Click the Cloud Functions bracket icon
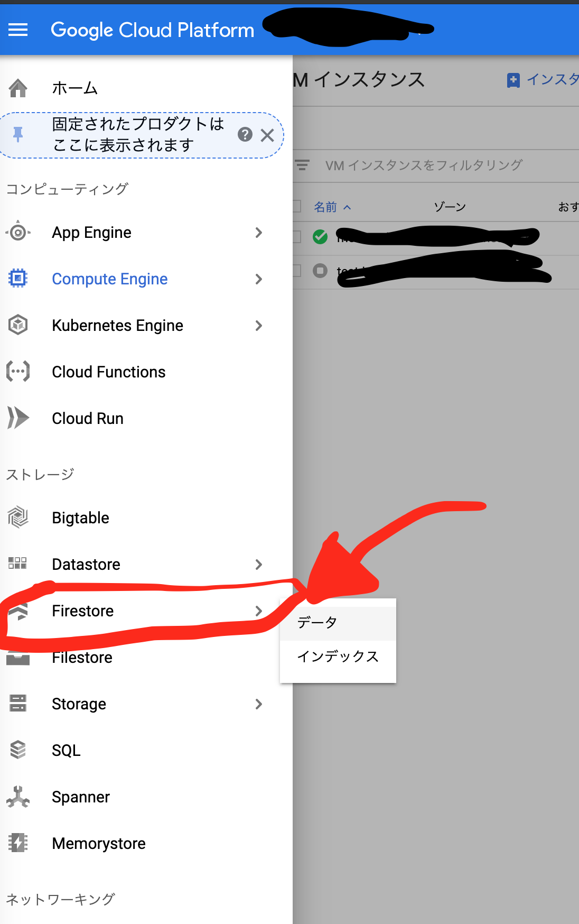 coord(18,371)
